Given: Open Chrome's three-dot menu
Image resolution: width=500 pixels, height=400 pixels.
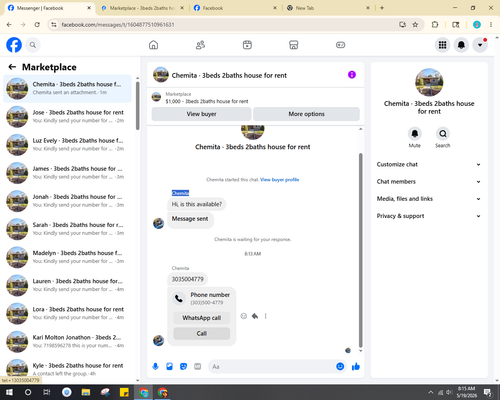Looking at the screenshot, I should coord(491,25).
